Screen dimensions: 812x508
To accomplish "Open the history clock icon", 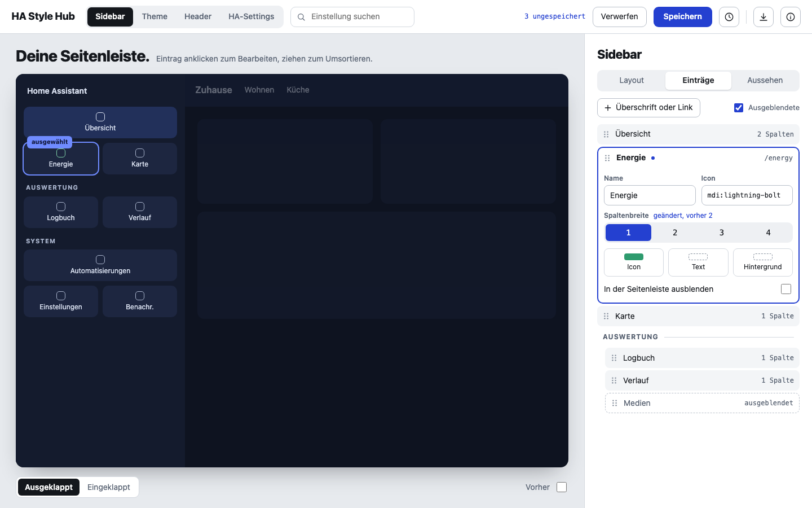I will (x=729, y=17).
